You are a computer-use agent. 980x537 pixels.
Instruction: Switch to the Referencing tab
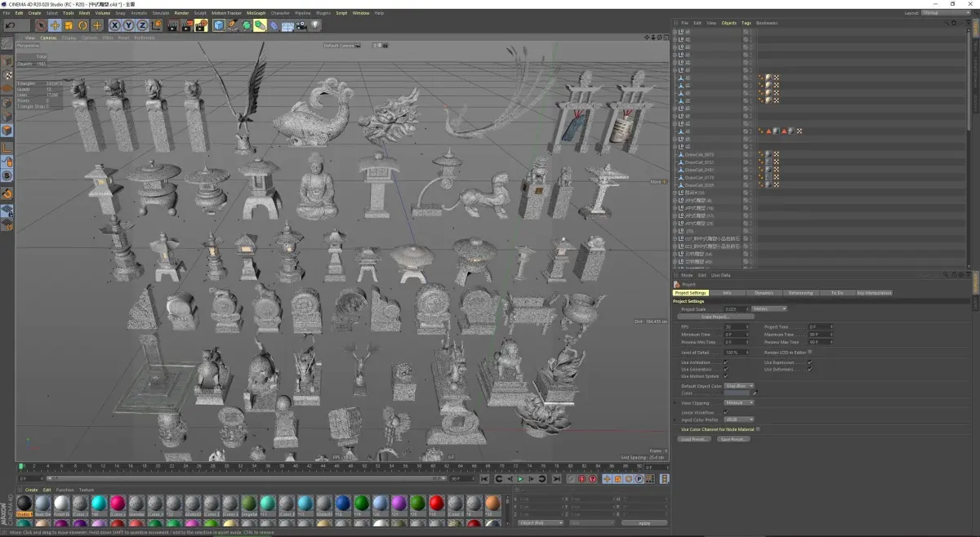800,292
